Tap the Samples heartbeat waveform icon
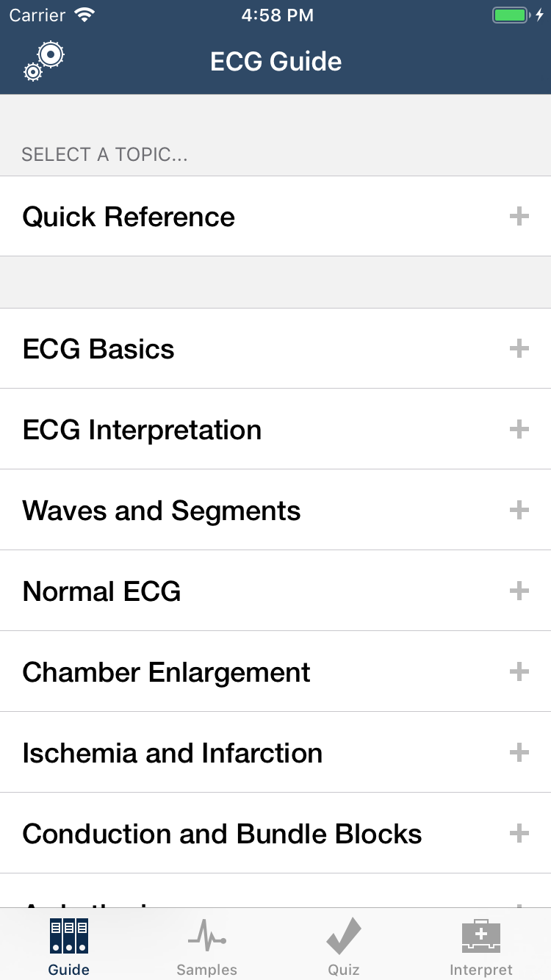 (206, 937)
